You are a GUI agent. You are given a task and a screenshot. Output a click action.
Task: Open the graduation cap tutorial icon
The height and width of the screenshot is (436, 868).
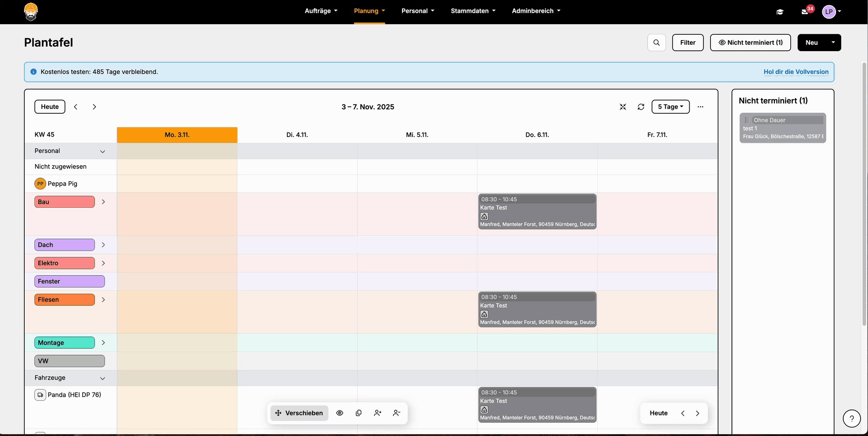point(780,12)
